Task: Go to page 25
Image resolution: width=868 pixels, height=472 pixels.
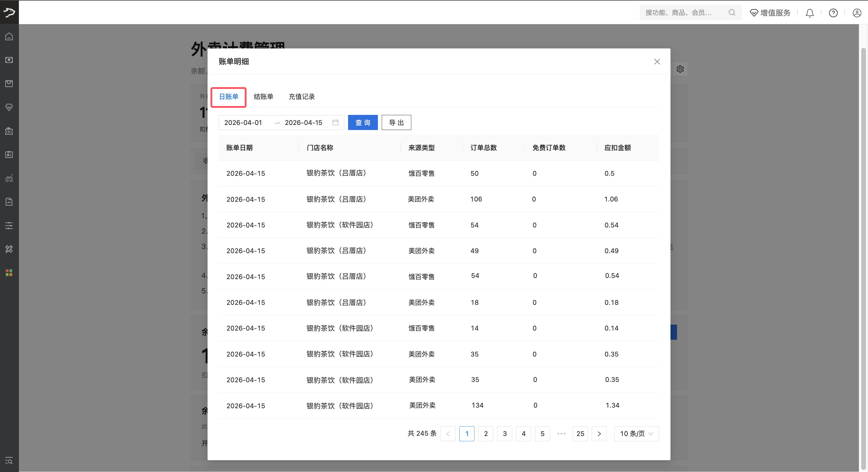Action: click(580, 434)
